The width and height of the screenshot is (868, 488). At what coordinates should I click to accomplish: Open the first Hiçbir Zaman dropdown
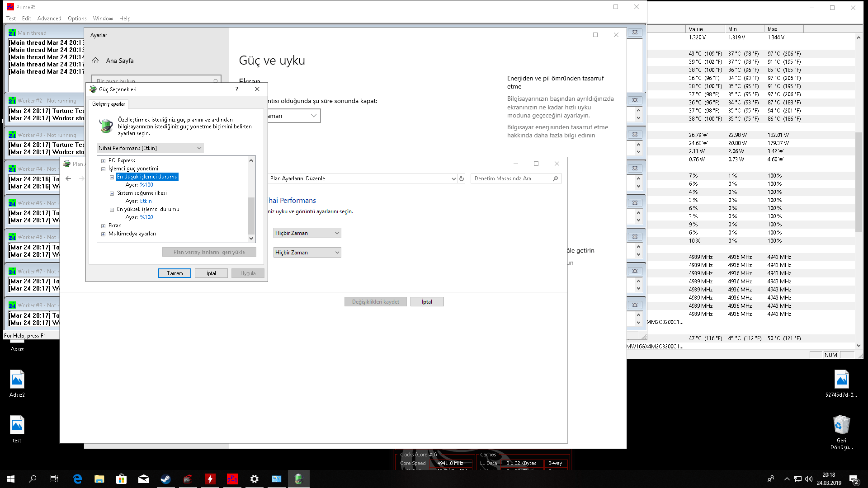tap(307, 233)
